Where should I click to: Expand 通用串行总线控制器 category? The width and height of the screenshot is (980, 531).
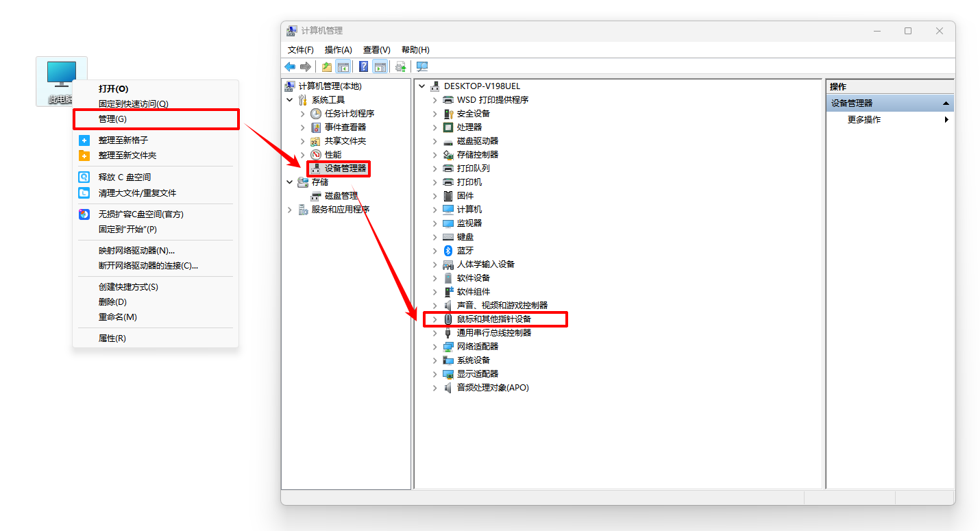434,332
